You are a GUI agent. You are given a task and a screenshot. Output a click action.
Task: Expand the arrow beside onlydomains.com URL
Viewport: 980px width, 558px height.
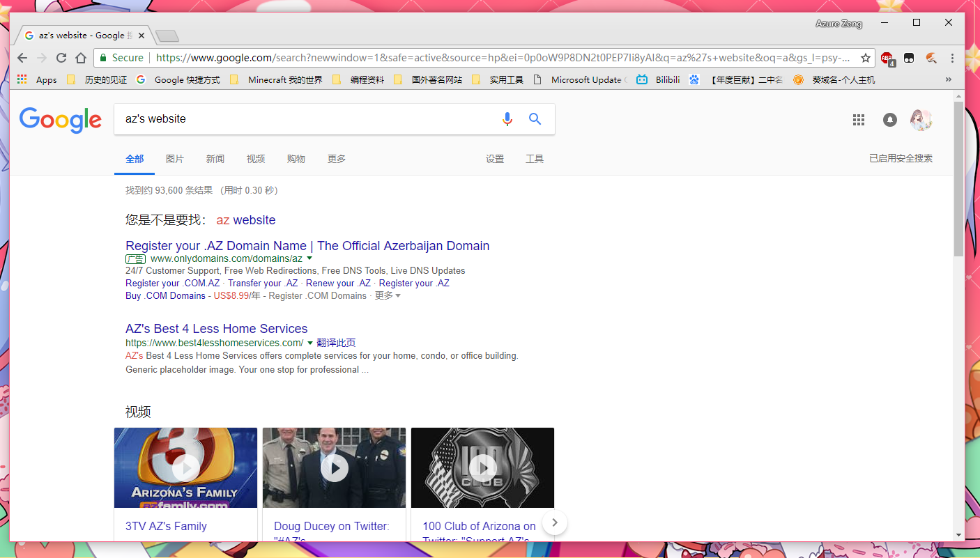309,258
